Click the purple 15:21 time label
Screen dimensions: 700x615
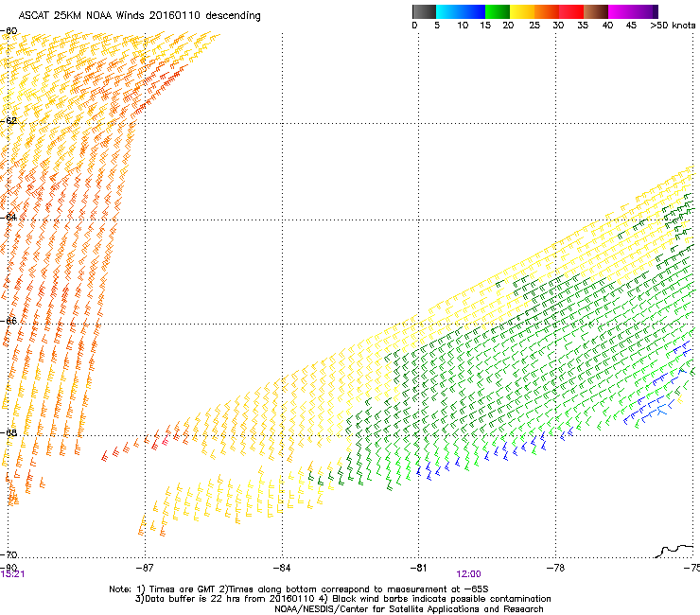pos(12,574)
